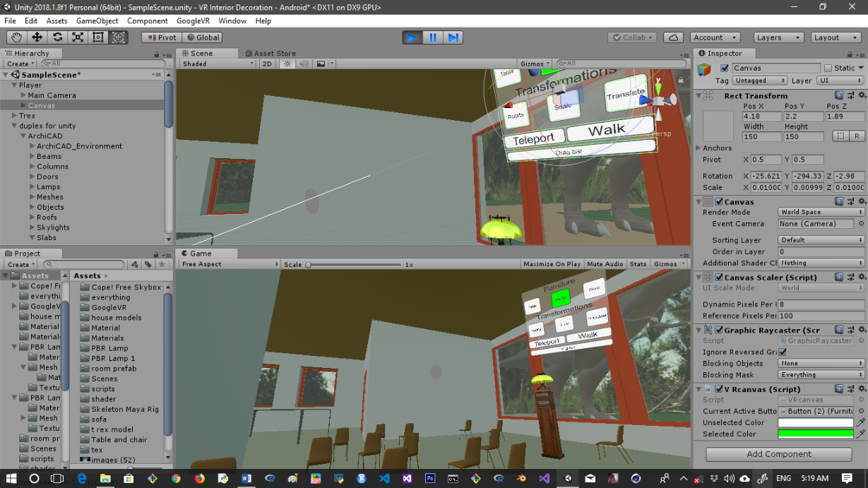This screenshot has height=488, width=868.
Task: Collapse the ArchiCAD hierarchy node
Action: tap(23, 136)
